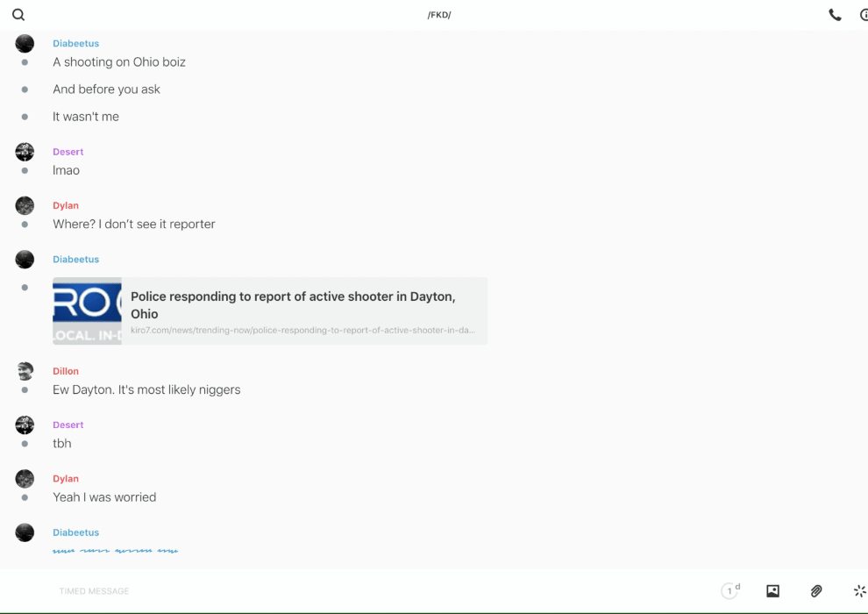Click into the Timed Message input field

point(351,591)
